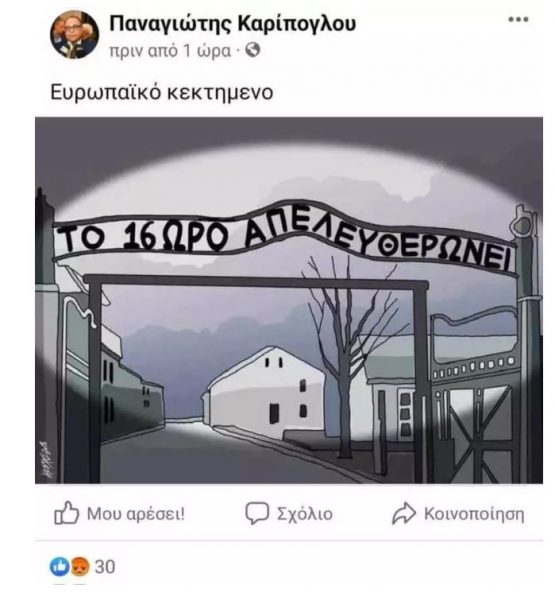Screen dimensions: 555x600
Task: Click the white house in the cartoon
Action: [265, 392]
